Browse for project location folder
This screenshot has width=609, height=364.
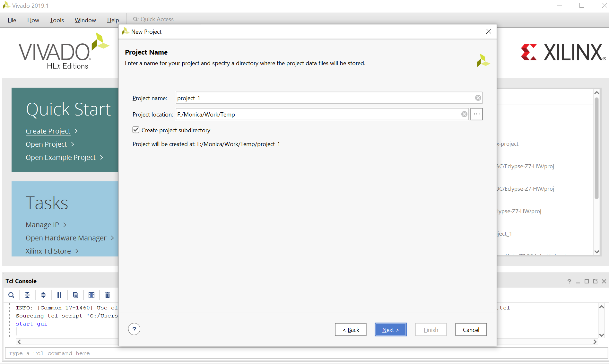click(476, 114)
